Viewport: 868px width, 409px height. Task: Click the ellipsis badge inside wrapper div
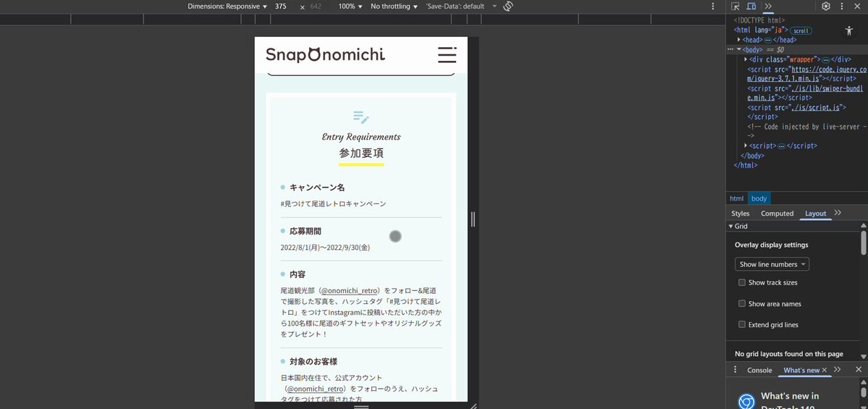tap(825, 60)
